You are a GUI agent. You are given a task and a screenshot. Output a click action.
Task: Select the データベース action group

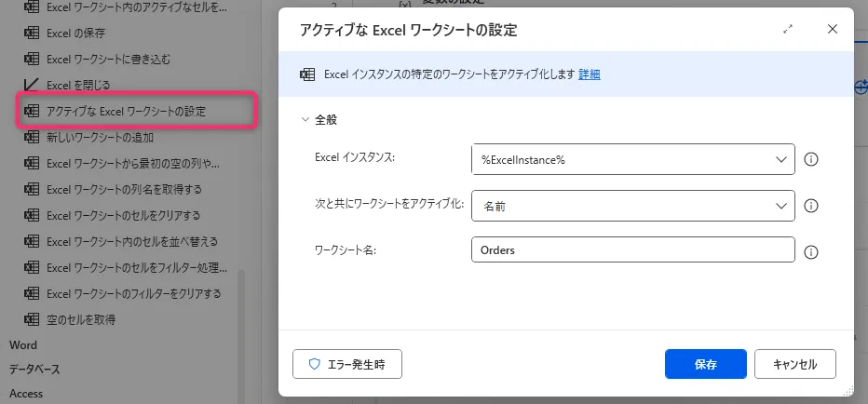pyautogui.click(x=34, y=370)
